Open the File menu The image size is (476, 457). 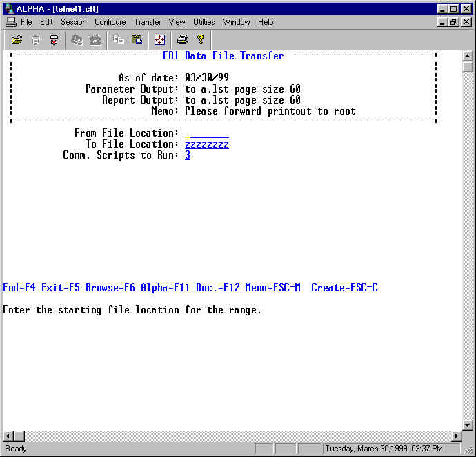coord(26,22)
